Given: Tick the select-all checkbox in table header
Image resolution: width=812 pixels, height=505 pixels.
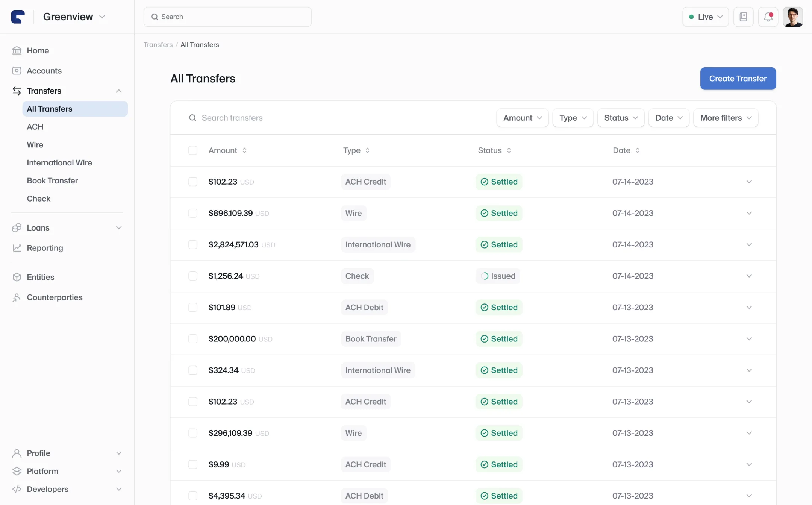Looking at the screenshot, I should click(193, 150).
